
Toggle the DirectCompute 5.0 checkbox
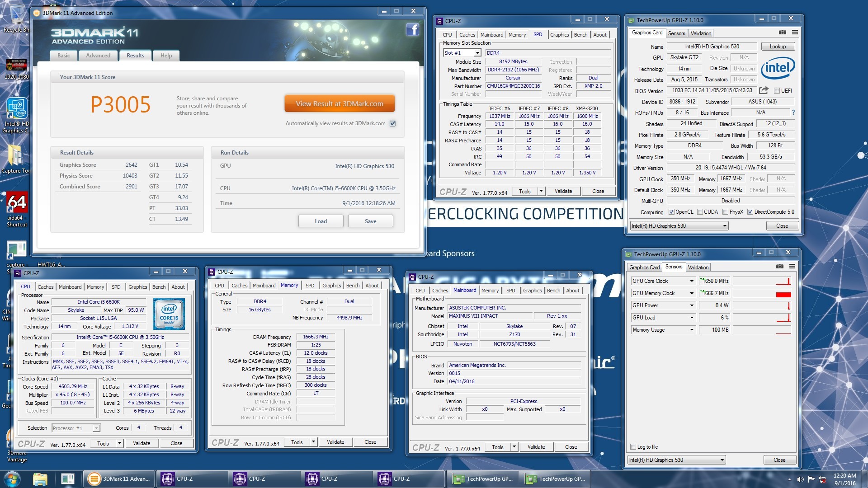point(750,212)
